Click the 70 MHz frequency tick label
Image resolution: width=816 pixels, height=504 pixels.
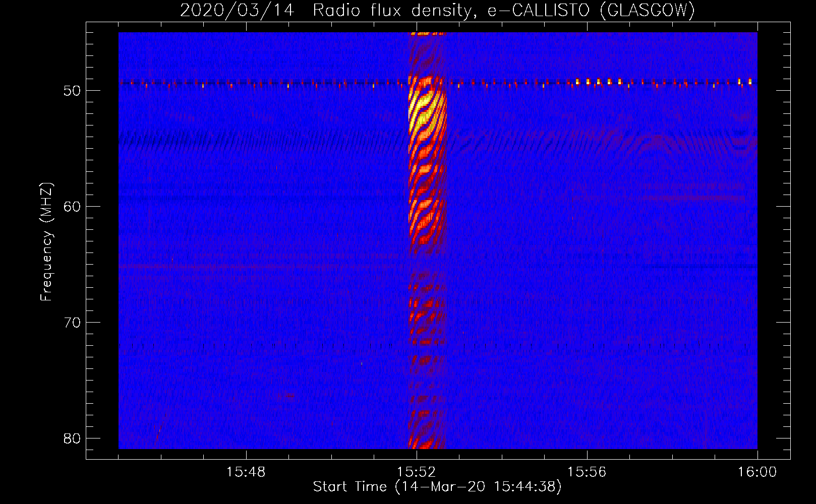pos(72,323)
